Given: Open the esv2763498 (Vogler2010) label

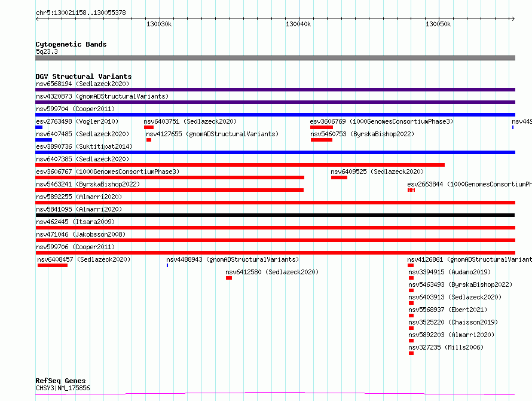Looking at the screenshot, I should point(77,121).
